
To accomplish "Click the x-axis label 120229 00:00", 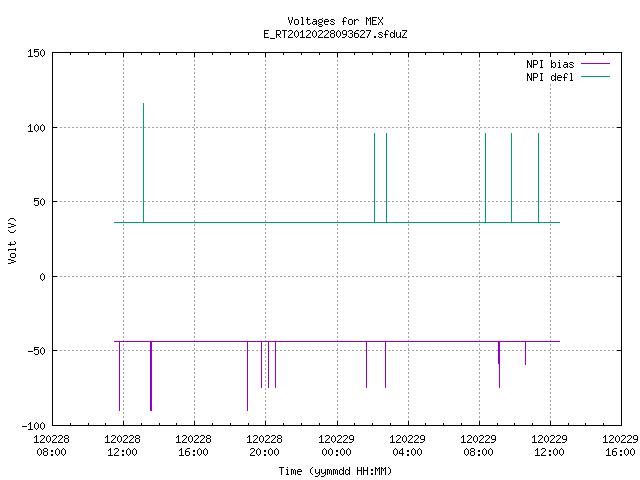I will click(336, 446).
